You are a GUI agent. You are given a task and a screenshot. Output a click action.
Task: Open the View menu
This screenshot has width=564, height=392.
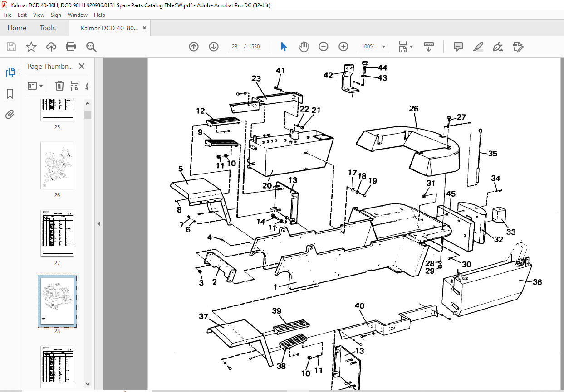pyautogui.click(x=39, y=15)
